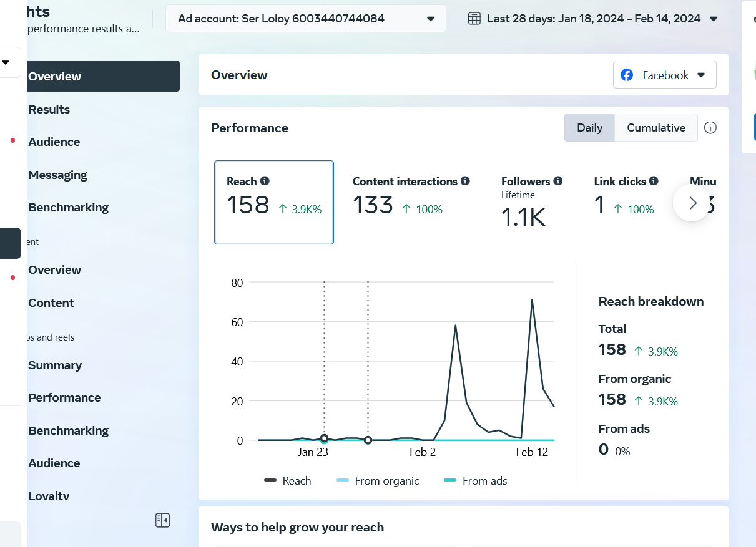
Task: Click the 133 content interactions value
Action: 373,205
